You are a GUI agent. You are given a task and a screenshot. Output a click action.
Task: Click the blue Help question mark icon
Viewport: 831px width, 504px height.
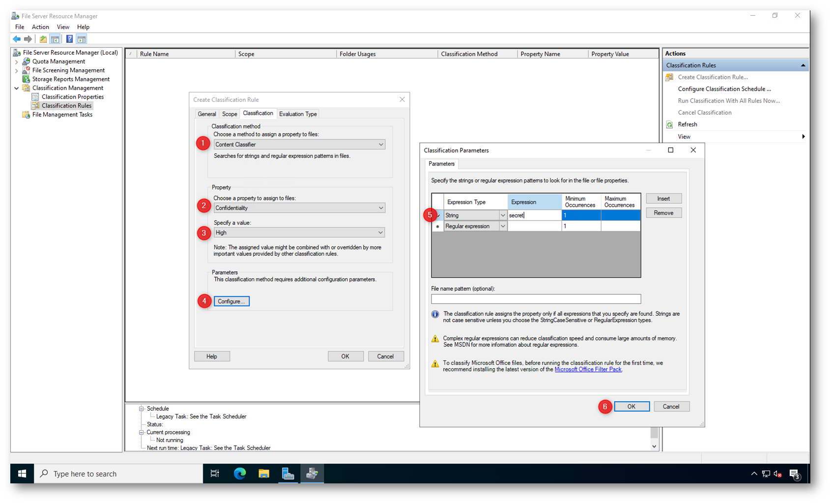pos(69,39)
